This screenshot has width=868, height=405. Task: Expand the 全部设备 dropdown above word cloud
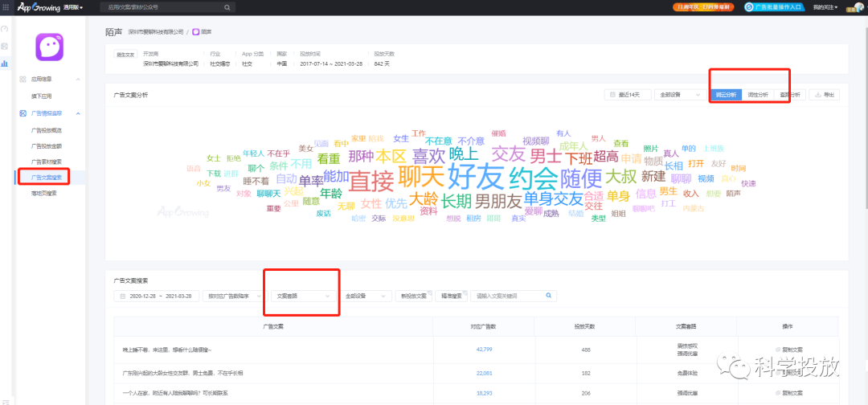click(680, 95)
